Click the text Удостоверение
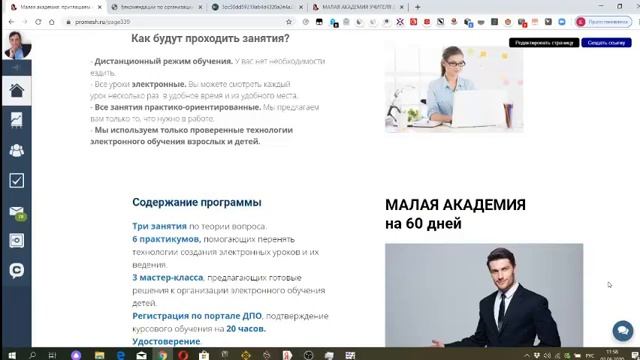This screenshot has height=360, width=640. tap(166, 341)
